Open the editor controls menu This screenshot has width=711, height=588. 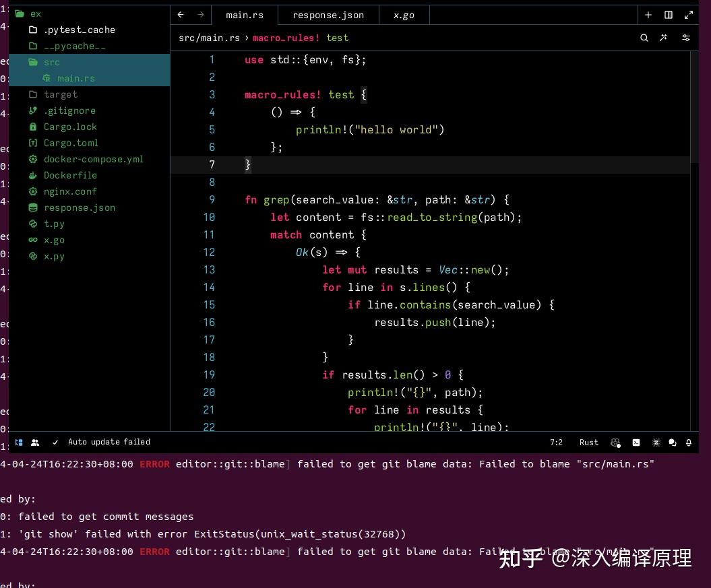686,38
